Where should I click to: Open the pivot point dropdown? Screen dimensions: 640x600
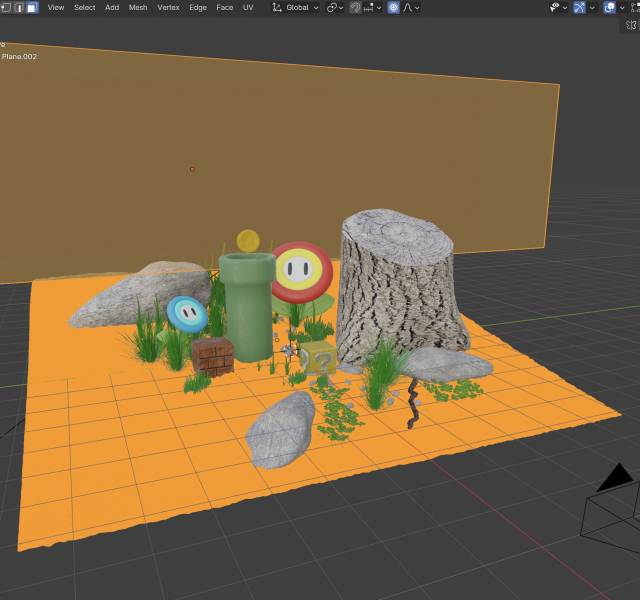tap(335, 7)
